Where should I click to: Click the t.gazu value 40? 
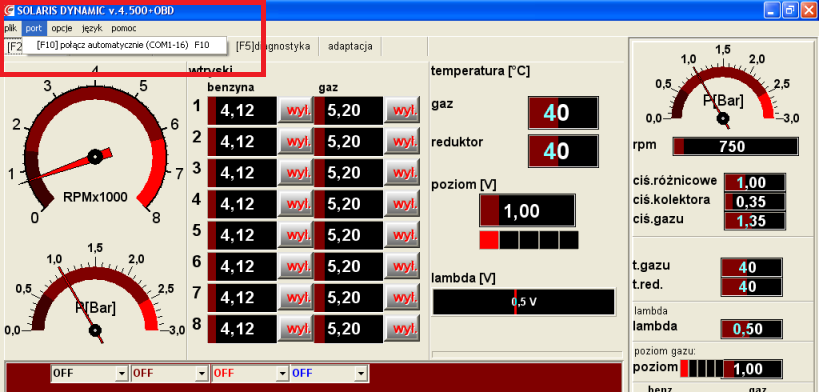click(751, 267)
